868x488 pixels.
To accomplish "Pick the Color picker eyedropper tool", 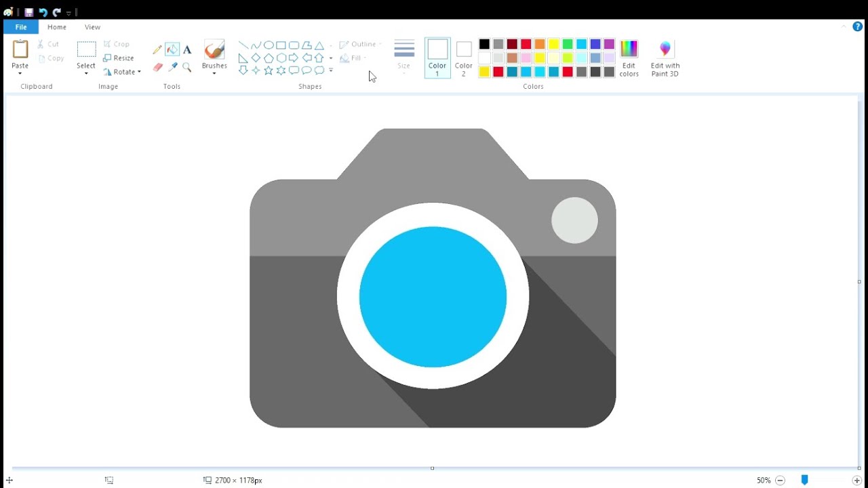I will click(x=172, y=67).
